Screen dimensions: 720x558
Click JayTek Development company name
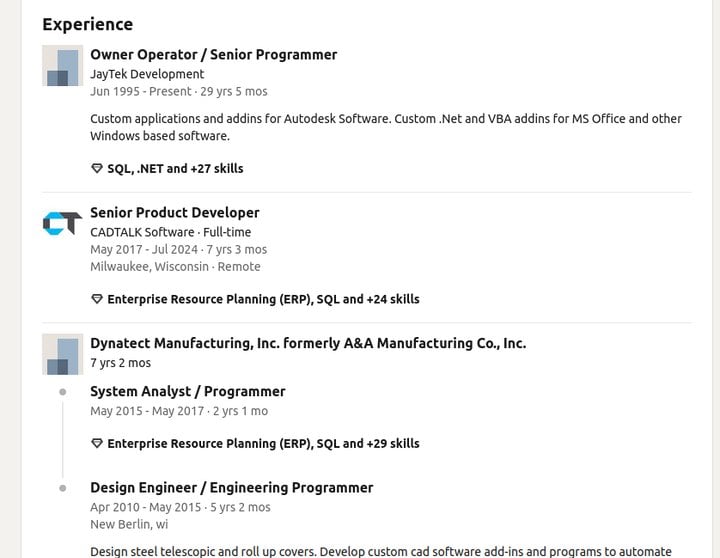[147, 74]
